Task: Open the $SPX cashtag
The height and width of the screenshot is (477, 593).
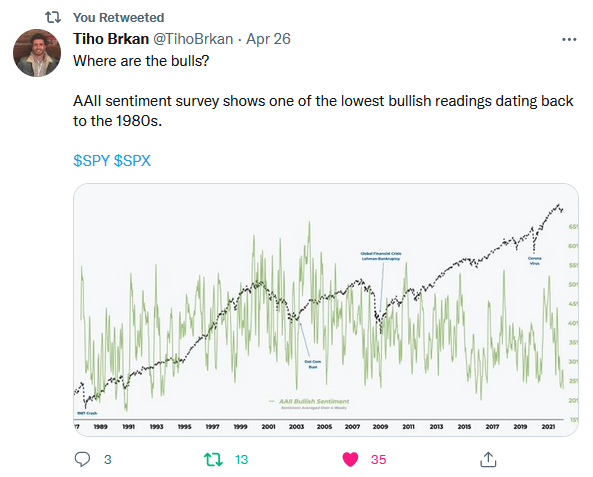Action: (x=132, y=161)
